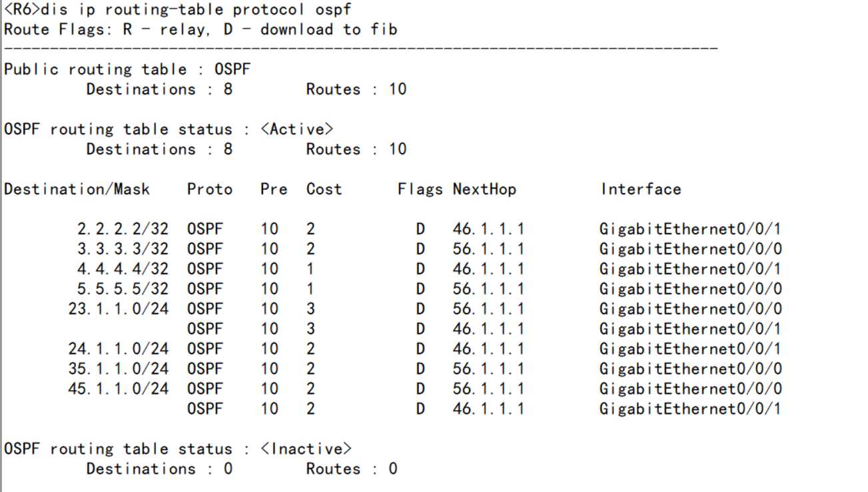The height and width of the screenshot is (492, 868).
Task: Click GigabitEthernet0/0/1 in the 2.2.2.2/32 row
Action: (x=691, y=230)
